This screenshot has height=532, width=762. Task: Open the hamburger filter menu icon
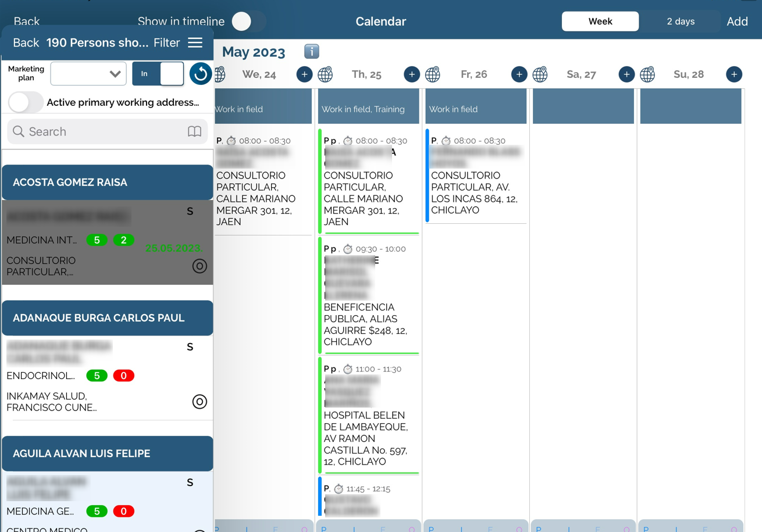pyautogui.click(x=195, y=43)
